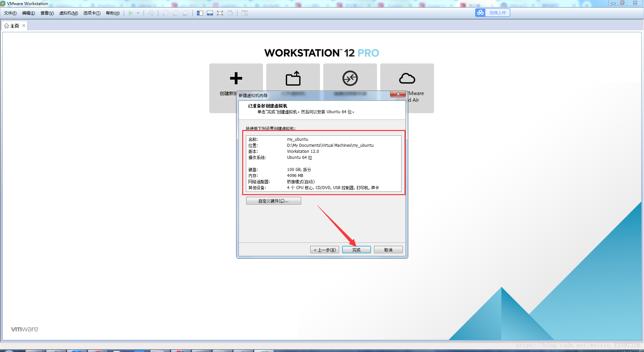Screen dimensions: 644x352
Task: Open the 虚拟机(M) menu
Action: pyautogui.click(x=68, y=13)
